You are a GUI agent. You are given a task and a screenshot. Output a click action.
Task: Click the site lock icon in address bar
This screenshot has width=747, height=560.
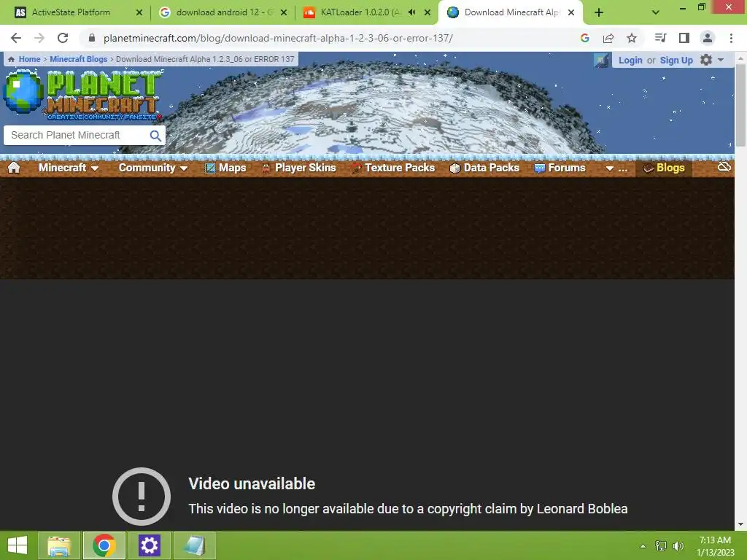[92, 38]
